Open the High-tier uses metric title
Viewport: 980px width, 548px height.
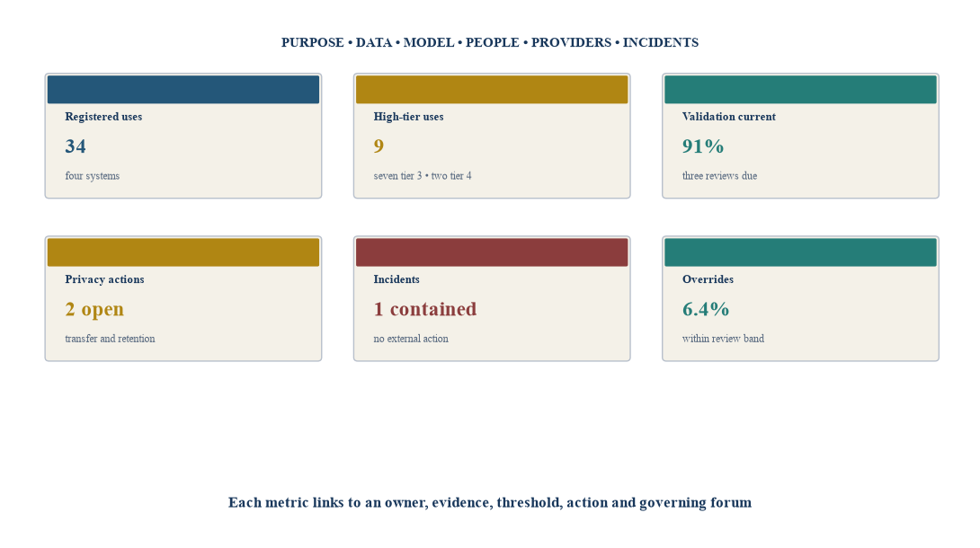(x=409, y=117)
